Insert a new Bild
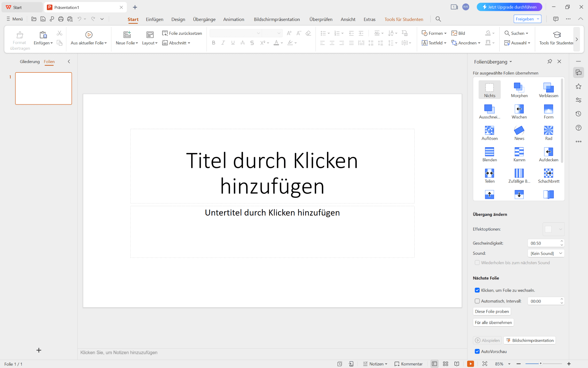588x368 pixels. pyautogui.click(x=458, y=33)
